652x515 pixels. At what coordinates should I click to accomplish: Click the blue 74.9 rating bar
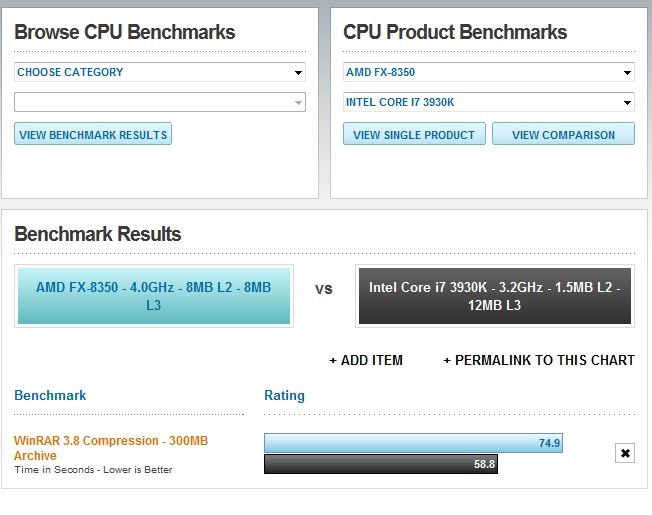click(413, 443)
